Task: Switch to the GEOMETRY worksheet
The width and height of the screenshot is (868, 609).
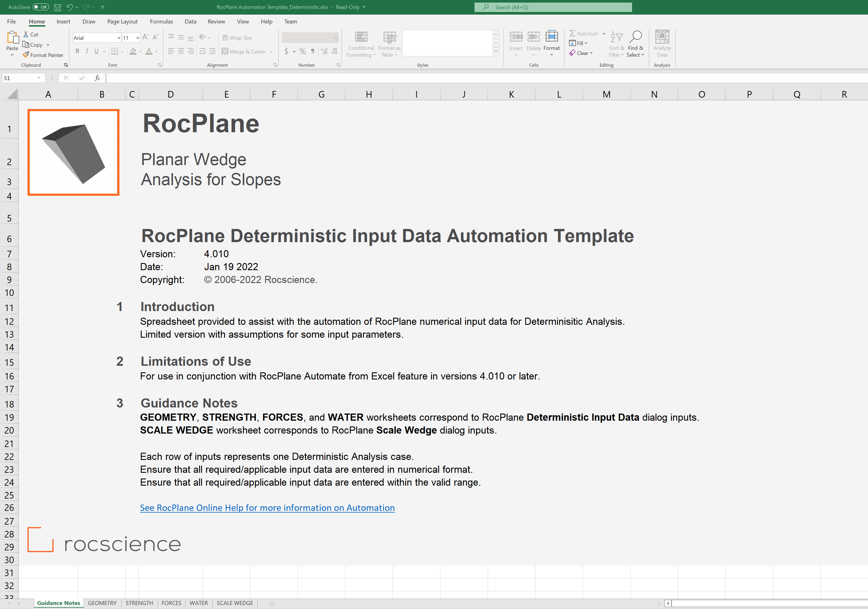Action: point(102,603)
